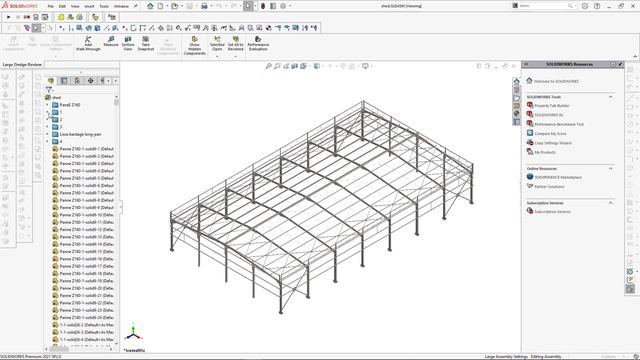Select the Measure tool
The height and width of the screenshot is (360, 640).
(111, 41)
